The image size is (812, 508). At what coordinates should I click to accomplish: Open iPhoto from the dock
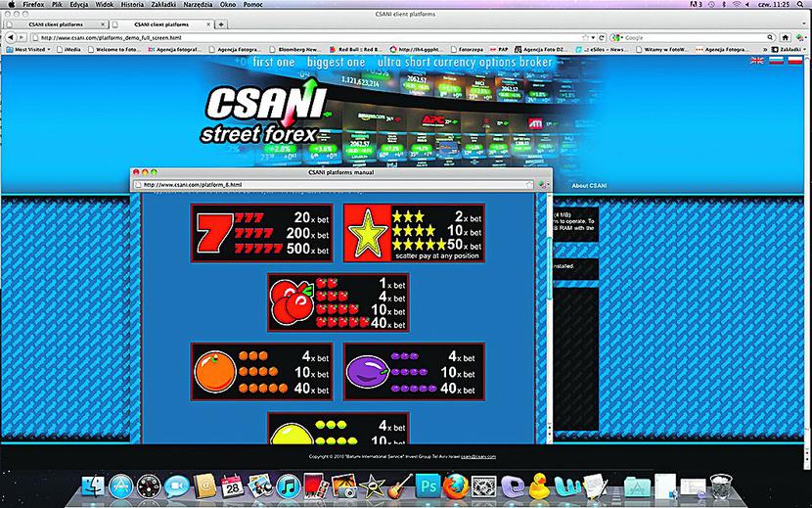344,486
